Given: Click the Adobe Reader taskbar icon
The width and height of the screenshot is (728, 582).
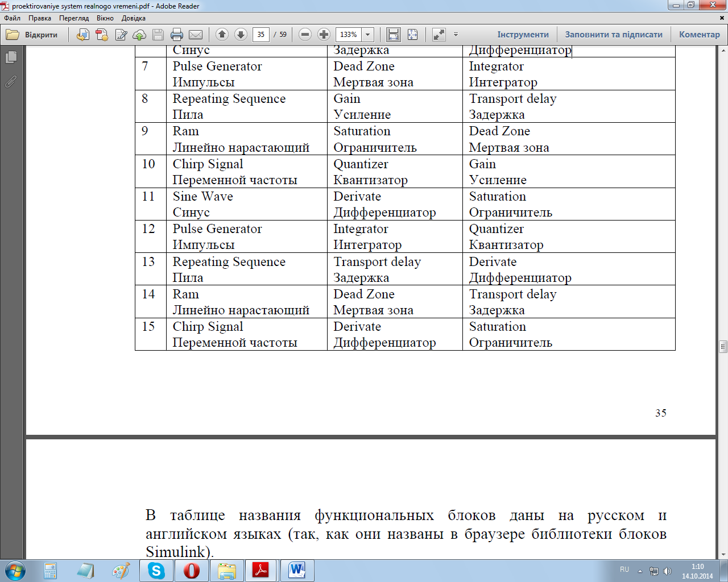Looking at the screenshot, I should [262, 571].
